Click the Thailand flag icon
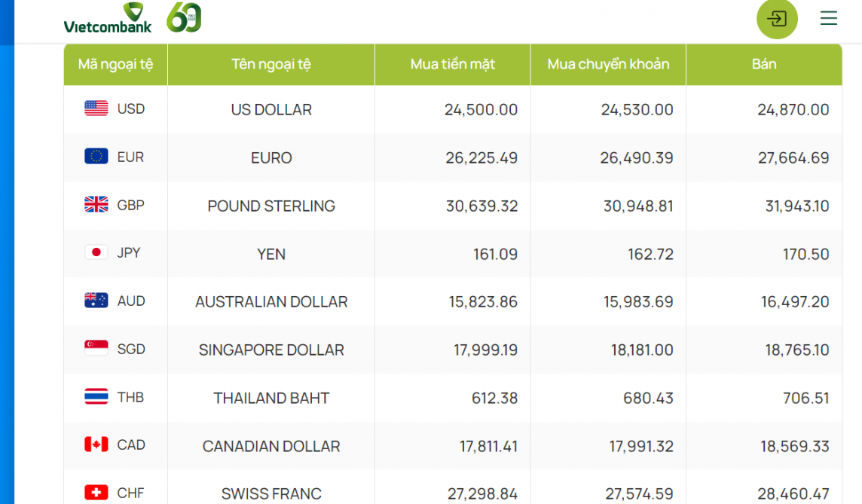This screenshot has width=862, height=504. [96, 397]
